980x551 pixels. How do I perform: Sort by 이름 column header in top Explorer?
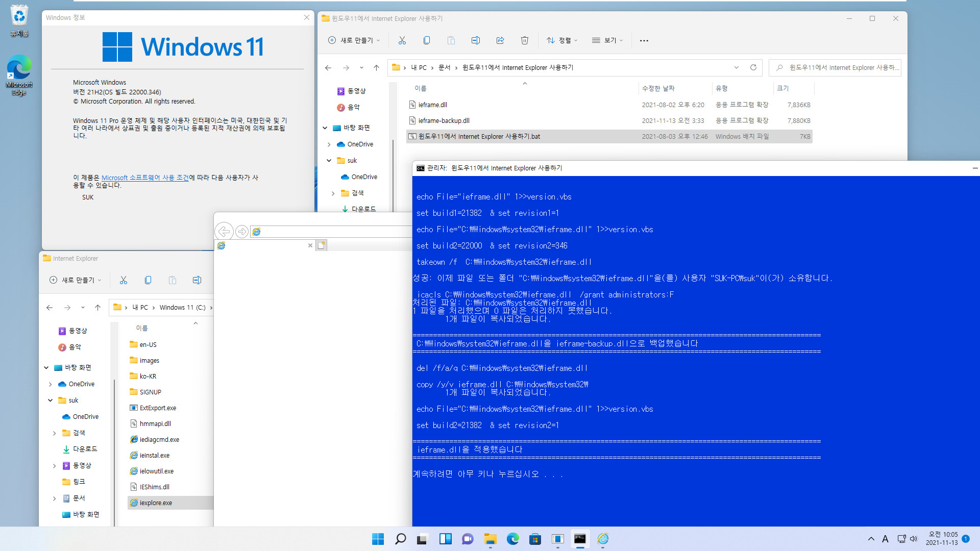[x=421, y=88]
